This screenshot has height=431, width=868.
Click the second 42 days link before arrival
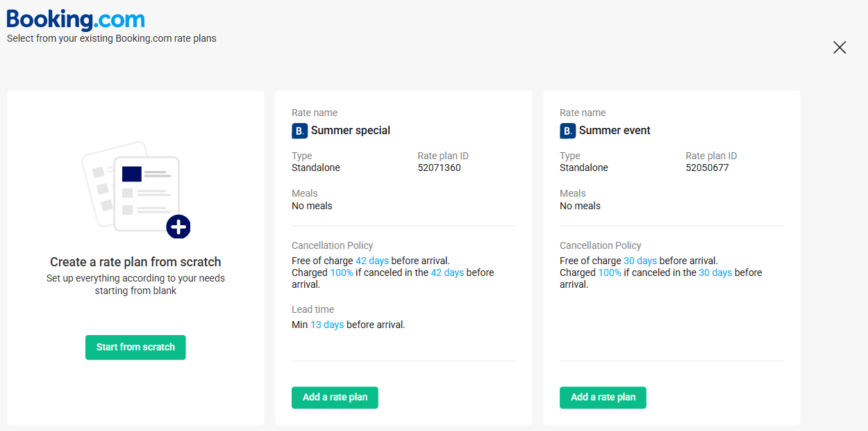pyautogui.click(x=447, y=273)
